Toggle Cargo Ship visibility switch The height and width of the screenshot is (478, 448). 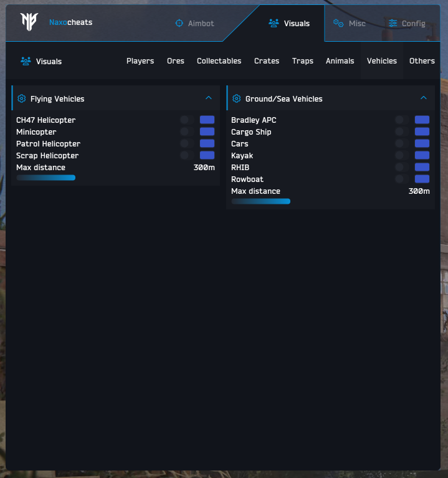402,131
